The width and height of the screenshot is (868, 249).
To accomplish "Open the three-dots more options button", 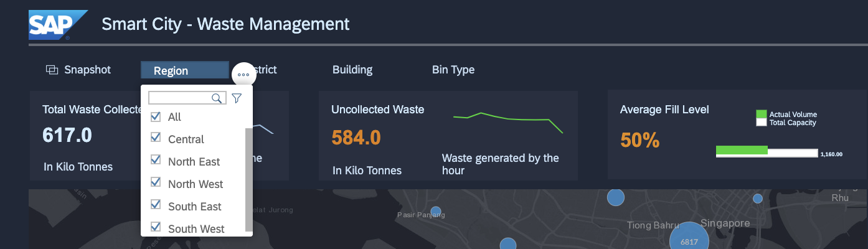I will tap(243, 75).
